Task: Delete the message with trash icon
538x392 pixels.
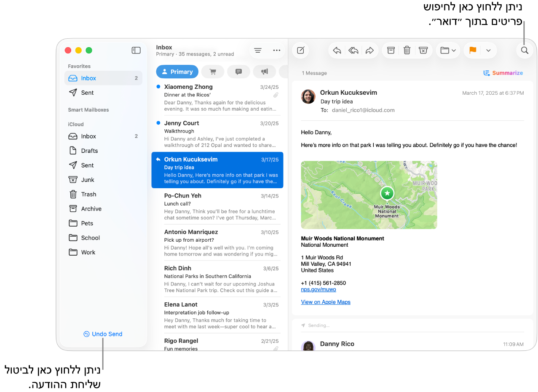Action: point(407,50)
